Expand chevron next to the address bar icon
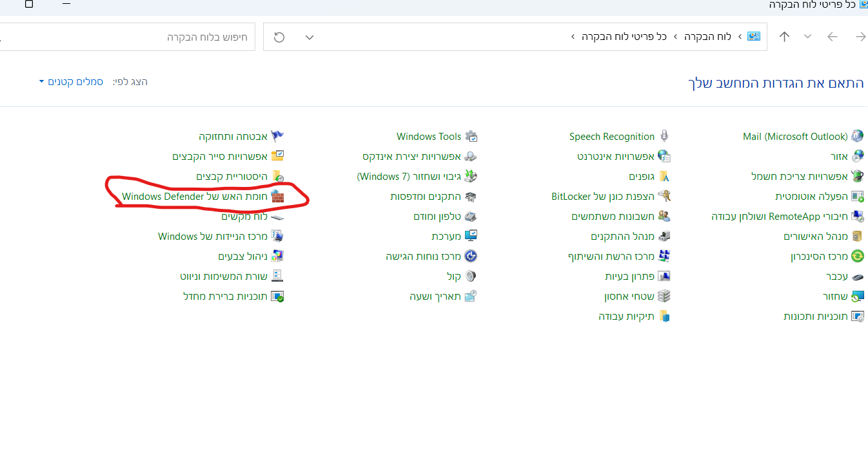The height and width of the screenshot is (468, 868). tap(740, 37)
